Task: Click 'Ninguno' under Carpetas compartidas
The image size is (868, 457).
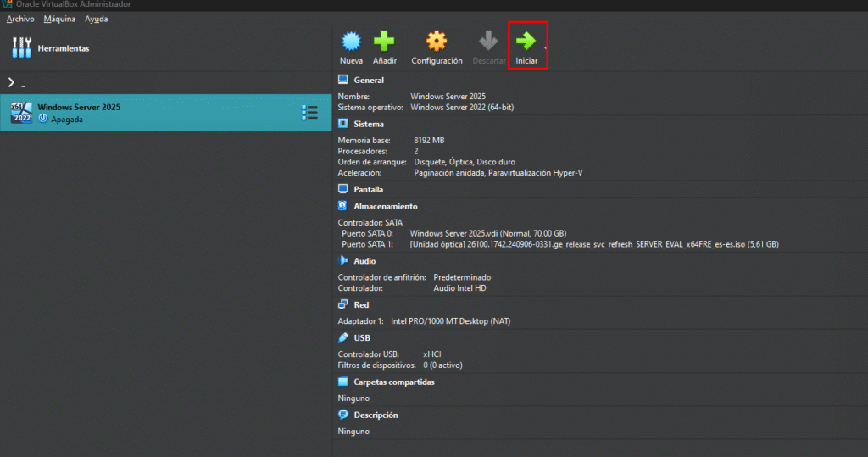Action: [x=353, y=398]
